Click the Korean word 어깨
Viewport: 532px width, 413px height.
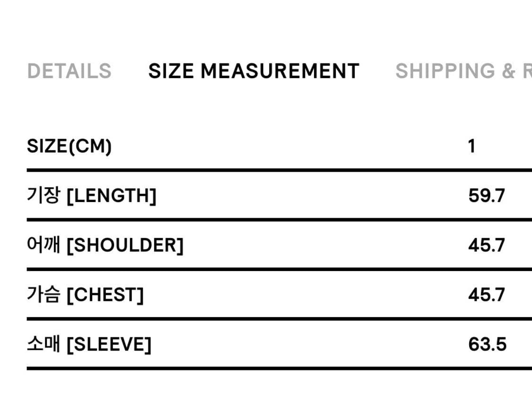click(x=44, y=245)
